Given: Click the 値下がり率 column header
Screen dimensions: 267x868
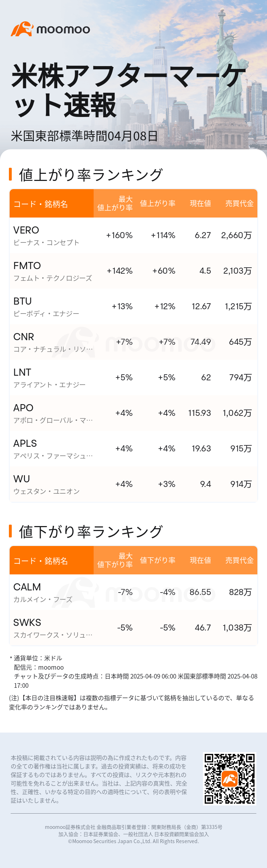Looking at the screenshot, I should click(157, 560).
